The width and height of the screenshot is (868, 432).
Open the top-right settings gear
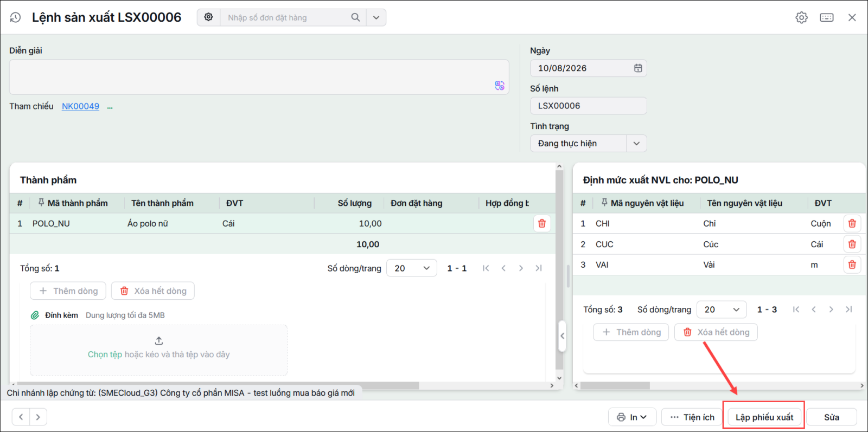801,17
